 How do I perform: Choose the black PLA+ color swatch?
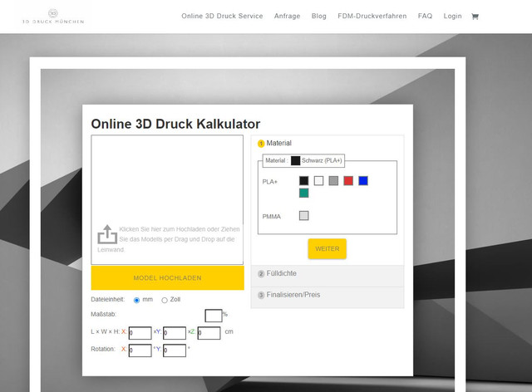pyautogui.click(x=304, y=181)
